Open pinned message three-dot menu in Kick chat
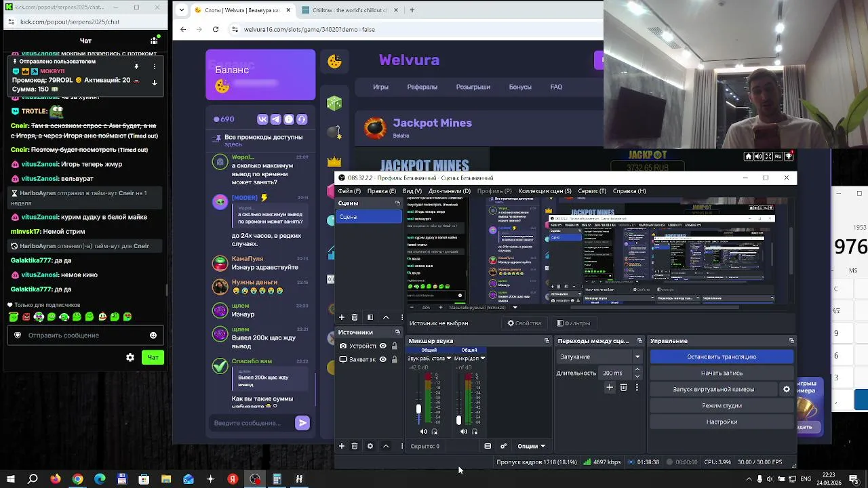The width and height of the screenshot is (868, 488). (155, 66)
